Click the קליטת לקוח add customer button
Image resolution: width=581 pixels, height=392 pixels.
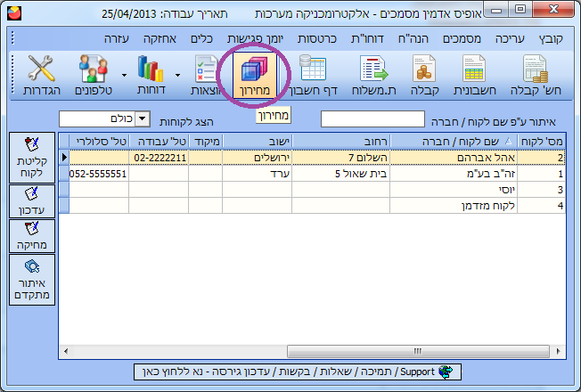click(32, 158)
